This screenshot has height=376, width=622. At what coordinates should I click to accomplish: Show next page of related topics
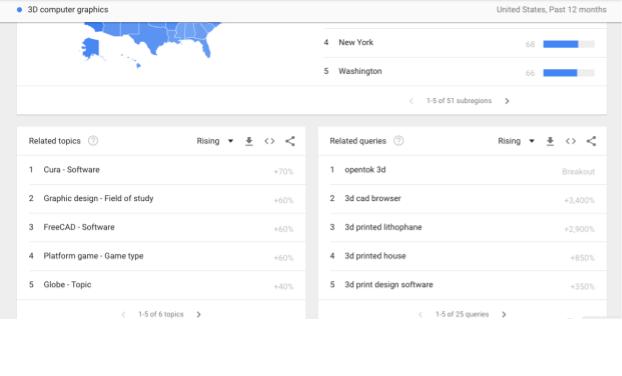point(199,315)
